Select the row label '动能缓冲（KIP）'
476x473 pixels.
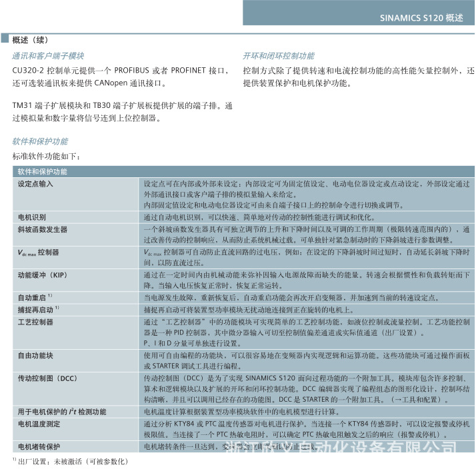pyautogui.click(x=43, y=275)
